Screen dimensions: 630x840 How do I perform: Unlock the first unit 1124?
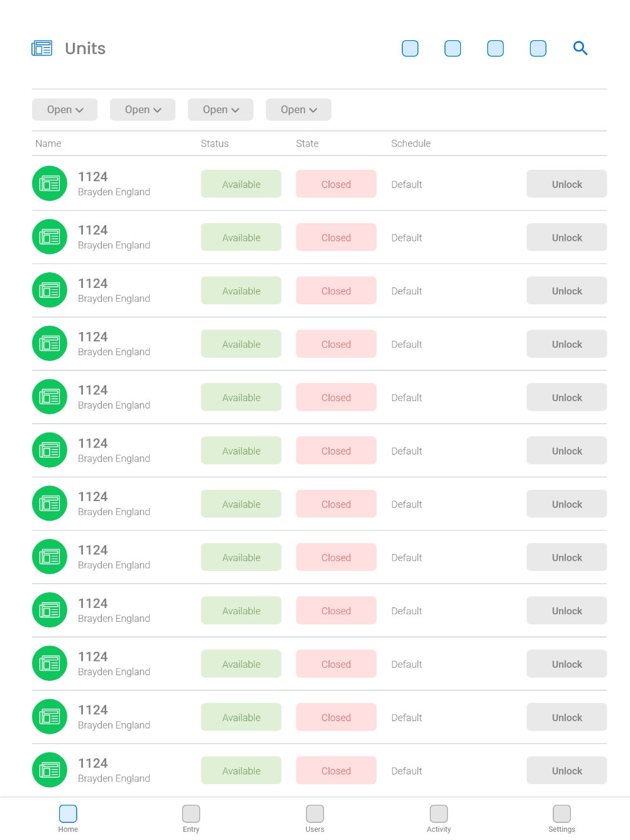click(x=566, y=184)
